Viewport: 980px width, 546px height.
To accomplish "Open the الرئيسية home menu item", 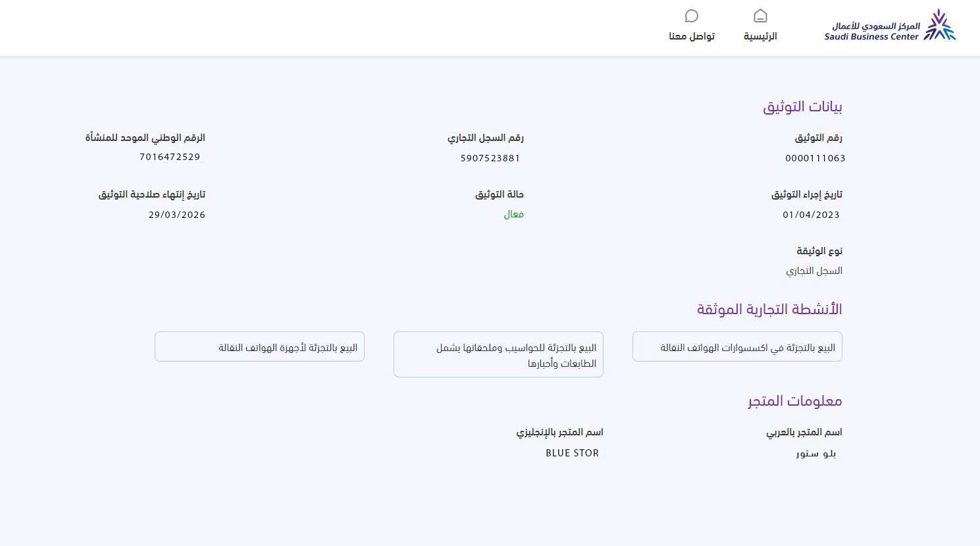I will pos(760,36).
